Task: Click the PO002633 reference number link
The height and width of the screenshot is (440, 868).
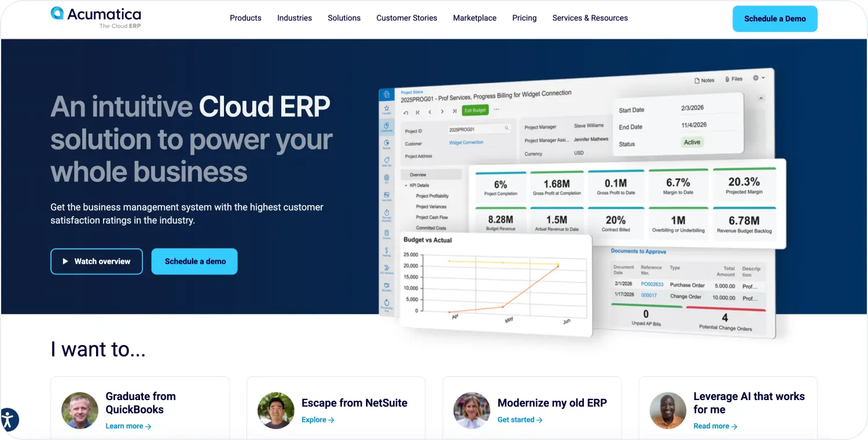Action: 652,284
